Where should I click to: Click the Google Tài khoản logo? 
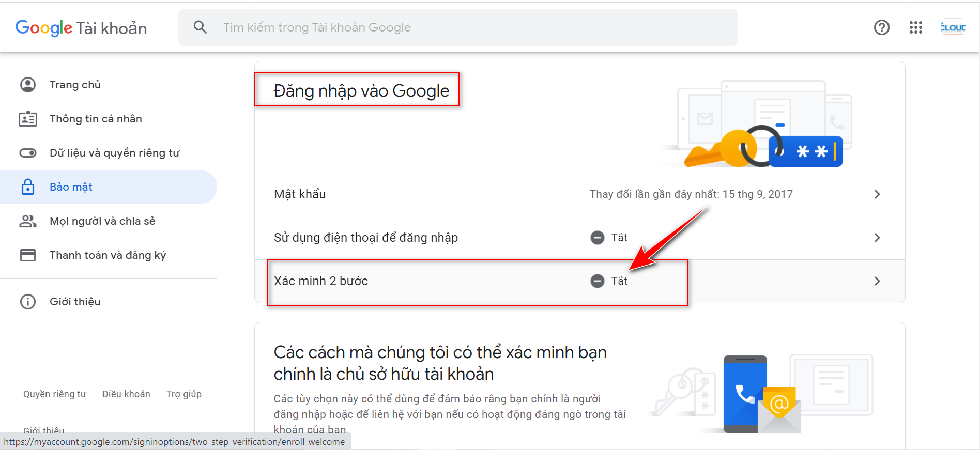tap(81, 28)
